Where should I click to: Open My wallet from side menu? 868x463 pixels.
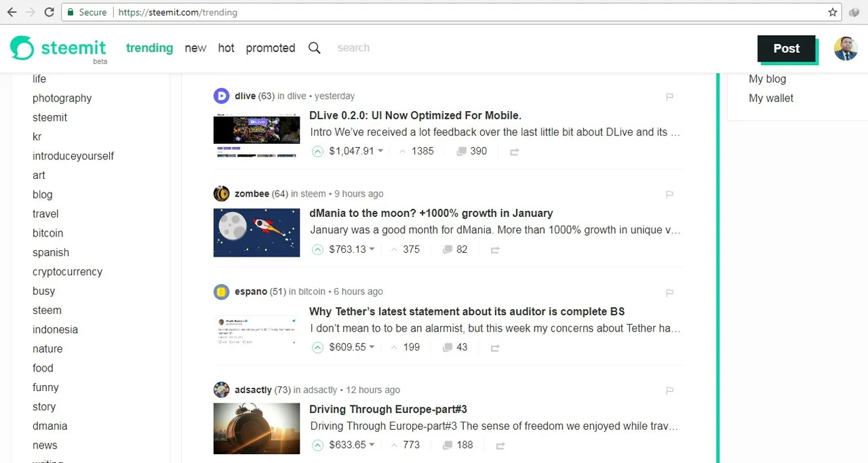[771, 98]
